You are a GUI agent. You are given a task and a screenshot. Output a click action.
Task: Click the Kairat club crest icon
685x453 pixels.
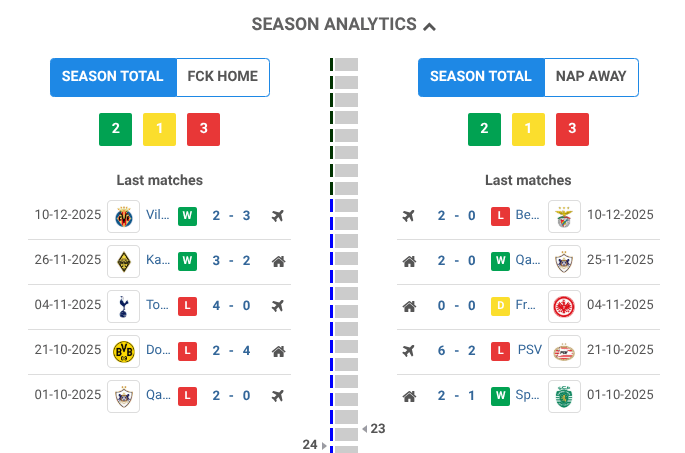tap(123, 261)
